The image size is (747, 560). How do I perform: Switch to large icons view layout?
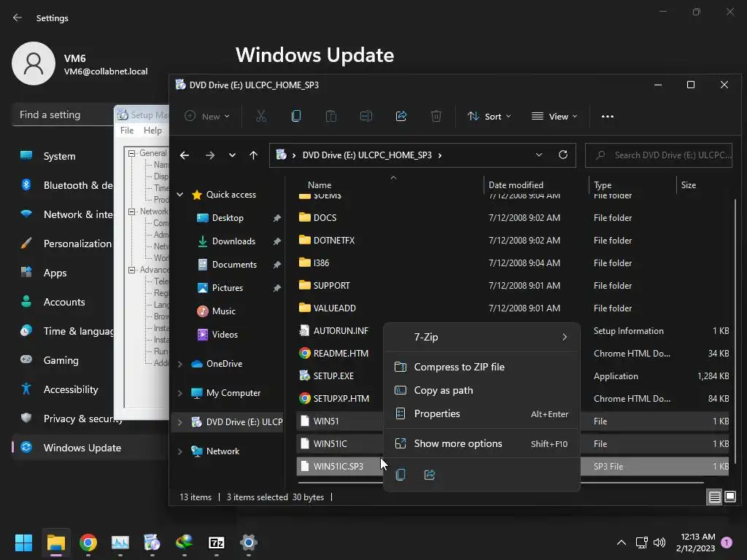(x=729, y=497)
